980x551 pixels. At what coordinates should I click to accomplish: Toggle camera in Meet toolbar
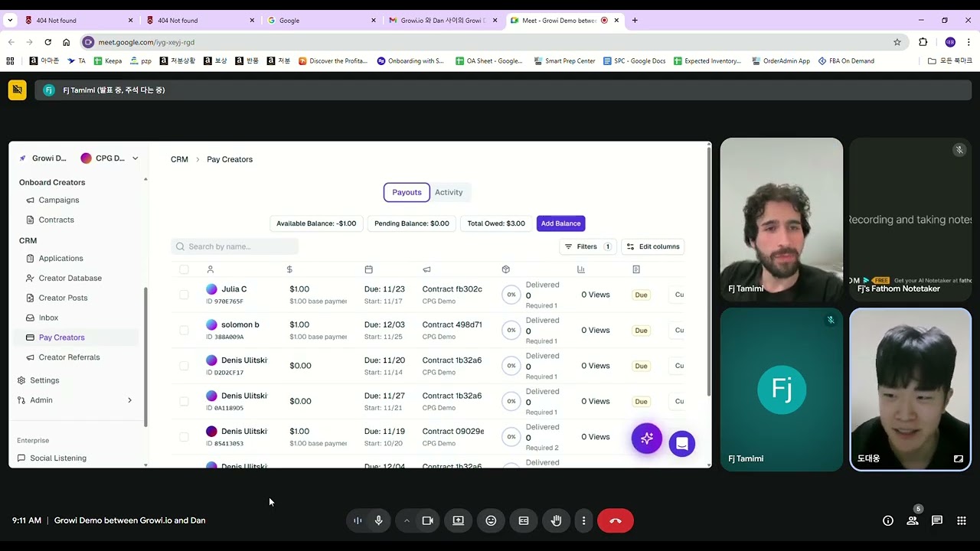428,520
